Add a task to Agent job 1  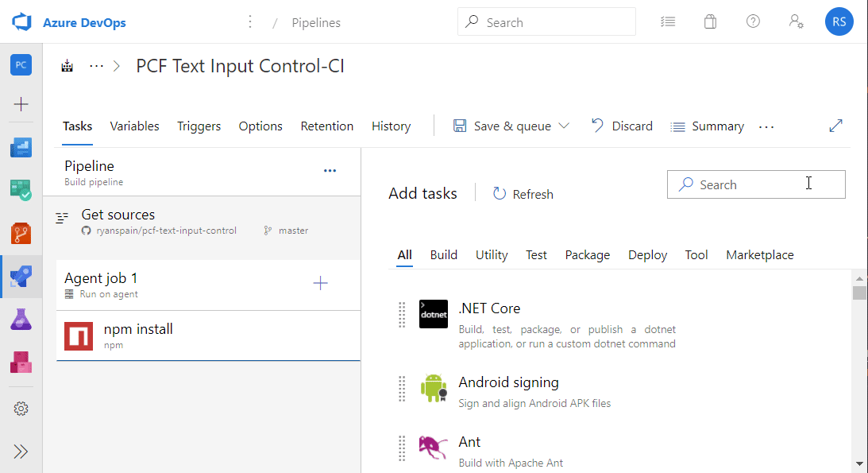pos(321,284)
